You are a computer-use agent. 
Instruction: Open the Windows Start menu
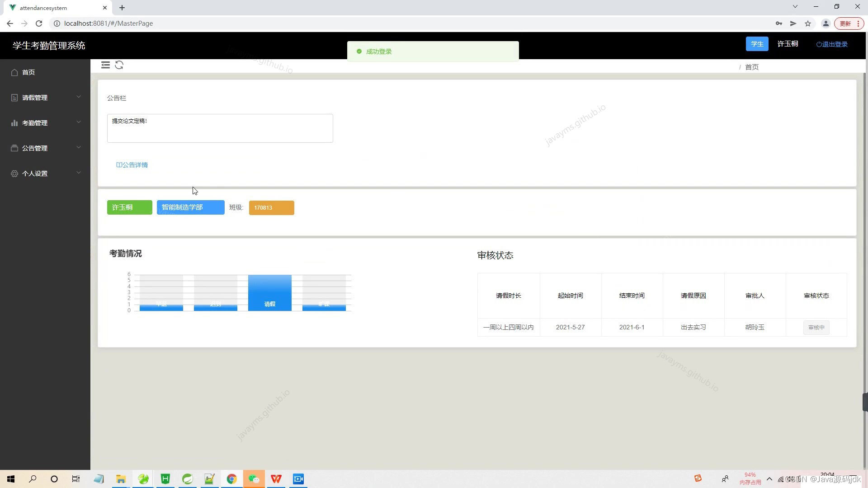click(11, 479)
